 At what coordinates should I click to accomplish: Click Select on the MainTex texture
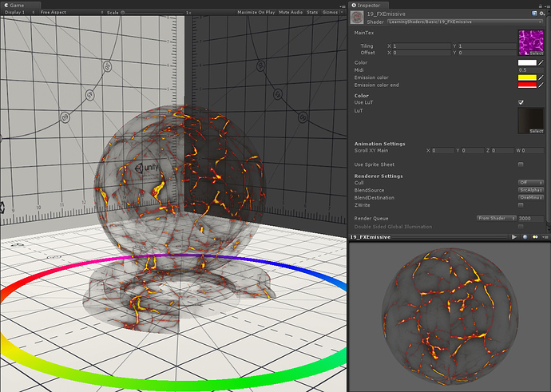click(x=537, y=53)
